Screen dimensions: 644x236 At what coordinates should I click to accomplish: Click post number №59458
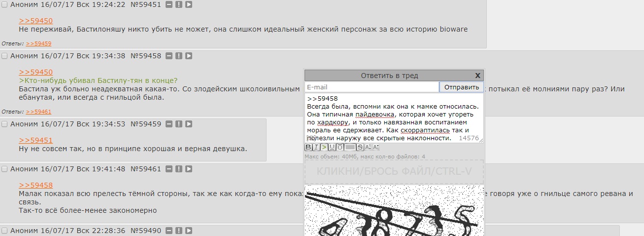click(x=146, y=56)
